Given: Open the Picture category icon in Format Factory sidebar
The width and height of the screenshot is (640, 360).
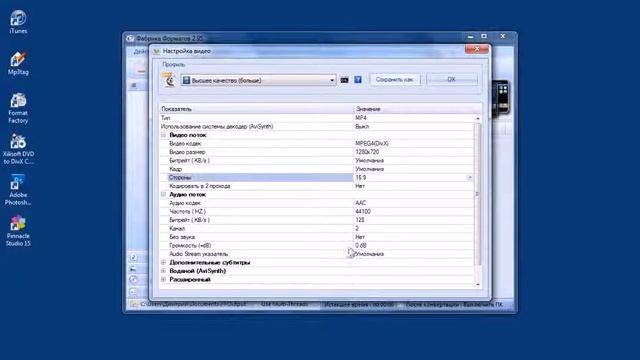Looking at the screenshot, I should point(133,269).
